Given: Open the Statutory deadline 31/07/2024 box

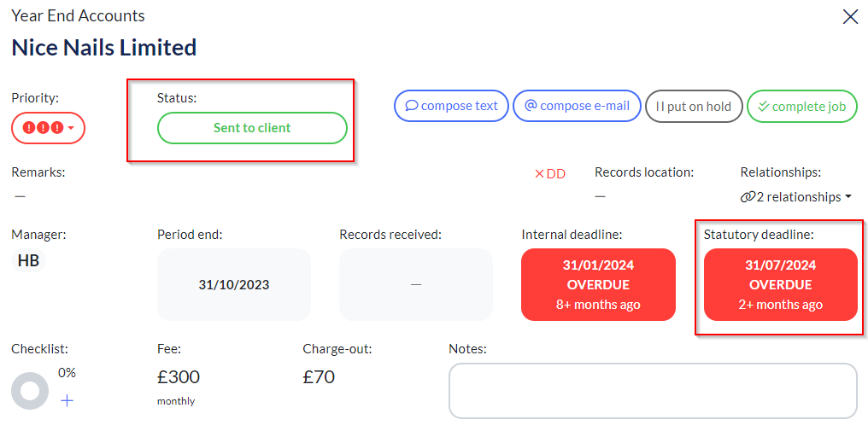Looking at the screenshot, I should click(780, 284).
